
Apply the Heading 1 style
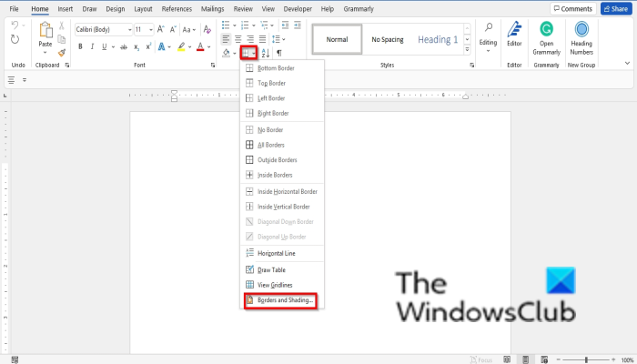pos(438,39)
